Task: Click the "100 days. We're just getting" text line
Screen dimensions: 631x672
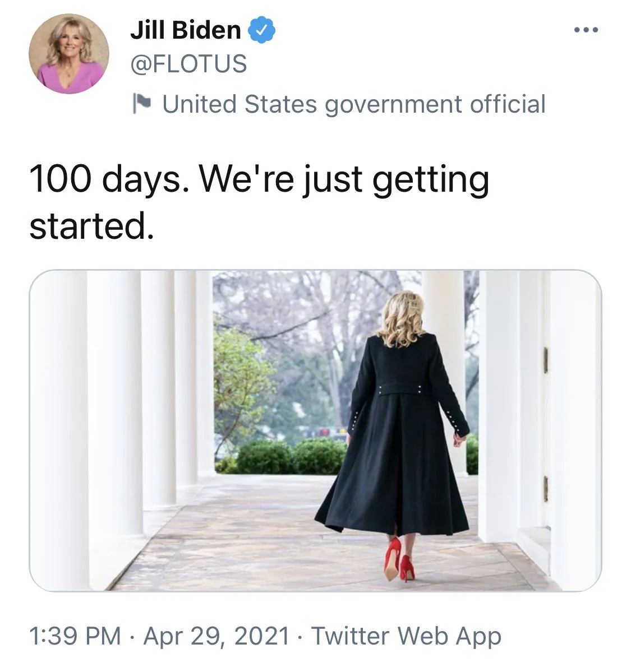Action: point(259,179)
